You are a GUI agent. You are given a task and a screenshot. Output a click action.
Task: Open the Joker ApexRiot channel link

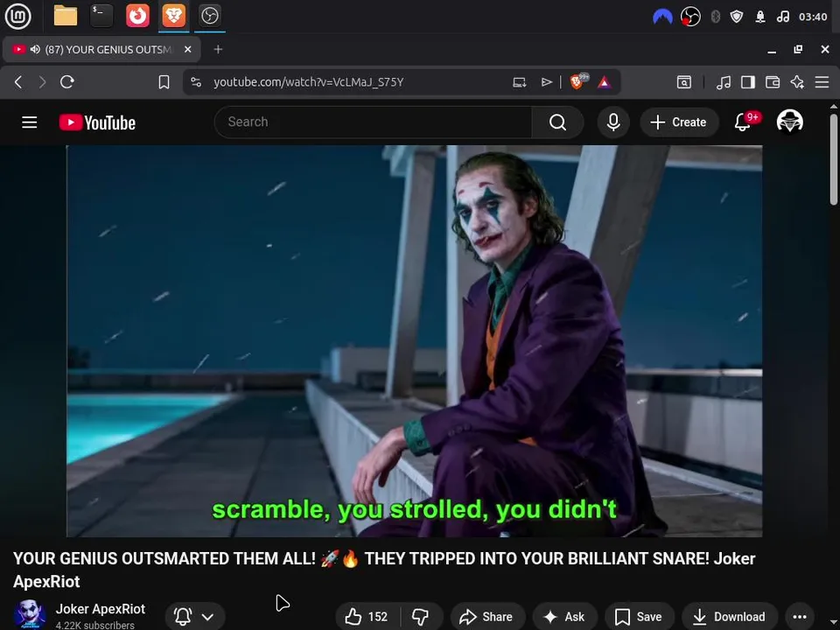100,609
